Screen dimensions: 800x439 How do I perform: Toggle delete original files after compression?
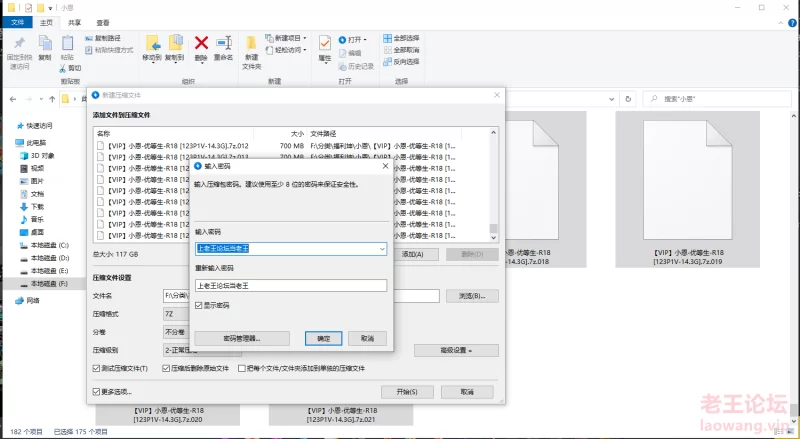(x=166, y=368)
